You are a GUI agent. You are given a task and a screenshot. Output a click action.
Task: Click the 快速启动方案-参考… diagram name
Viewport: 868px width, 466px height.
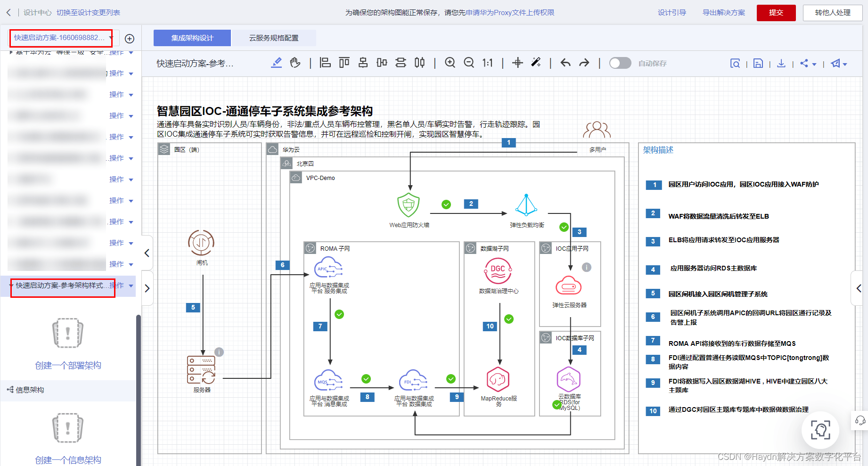click(x=195, y=64)
